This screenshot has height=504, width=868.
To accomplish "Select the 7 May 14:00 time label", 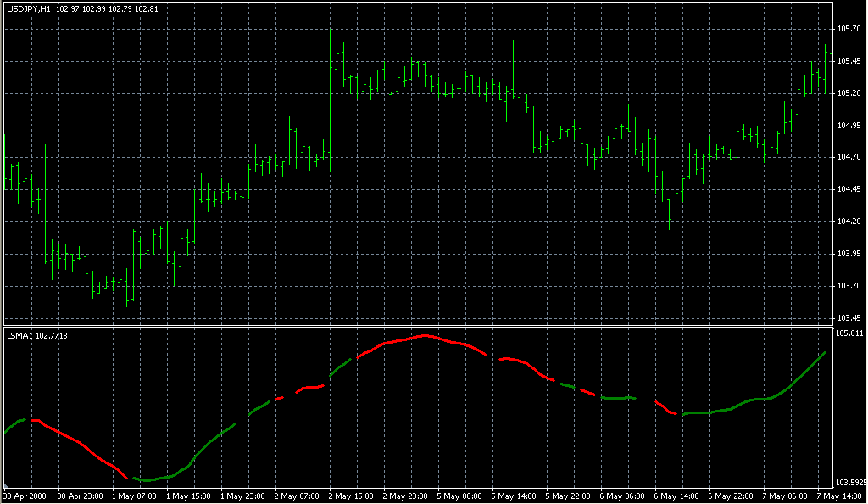I will [837, 496].
